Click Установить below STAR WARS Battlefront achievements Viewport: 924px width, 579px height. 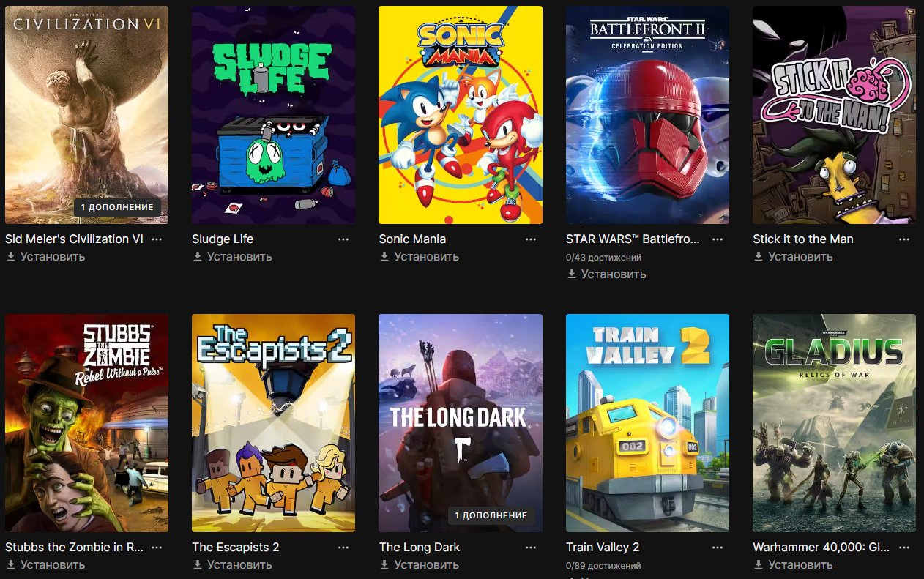[606, 274]
